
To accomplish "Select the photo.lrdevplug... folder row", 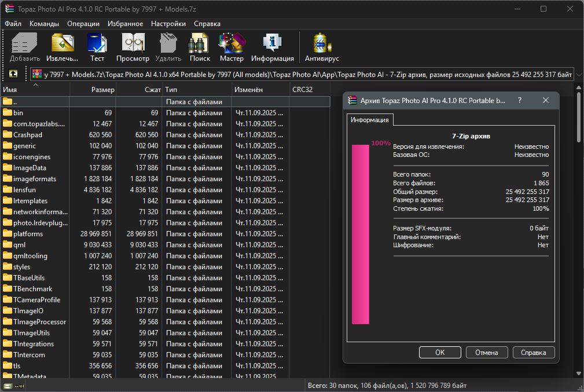I will pyautogui.click(x=165, y=222).
